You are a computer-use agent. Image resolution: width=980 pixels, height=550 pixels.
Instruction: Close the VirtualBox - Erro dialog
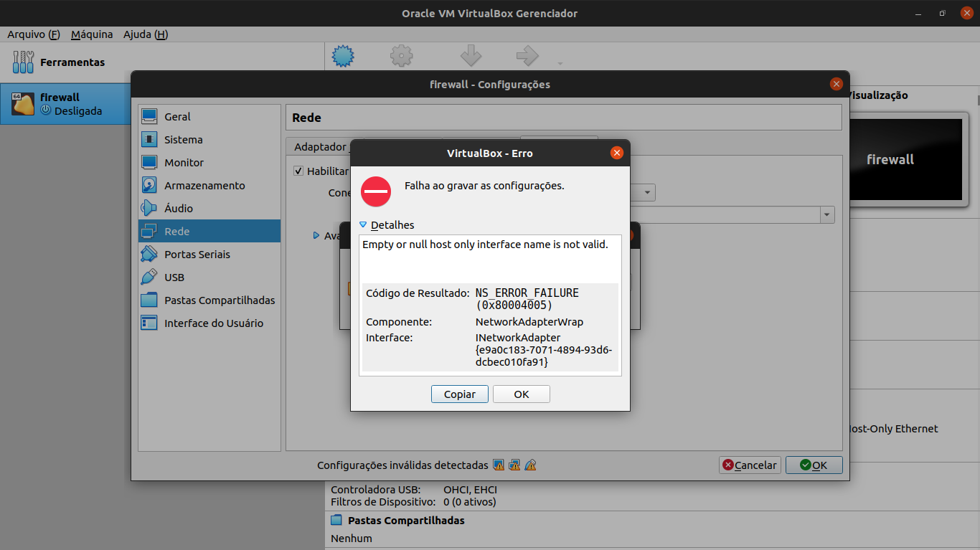[616, 153]
